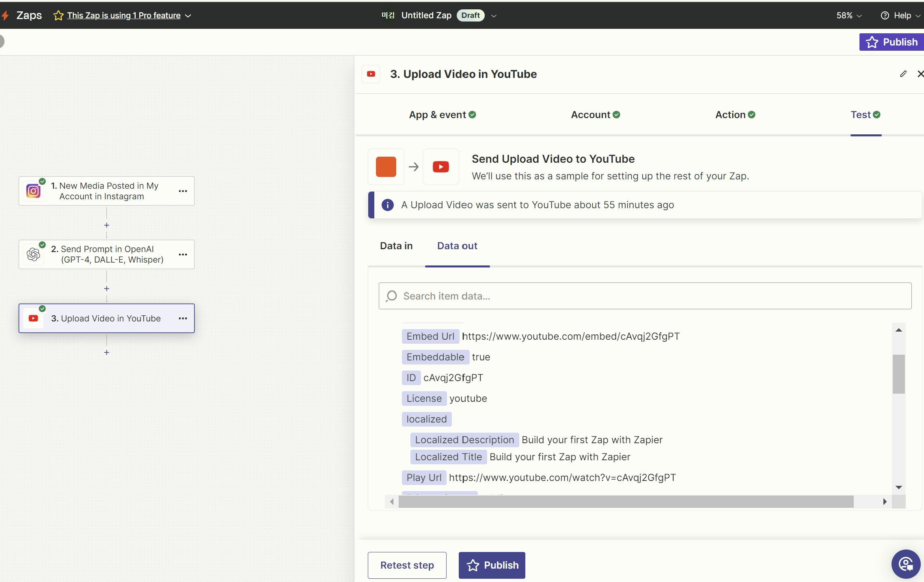Click the pencil rename icon in panel header
The image size is (924, 582).
coord(903,74)
